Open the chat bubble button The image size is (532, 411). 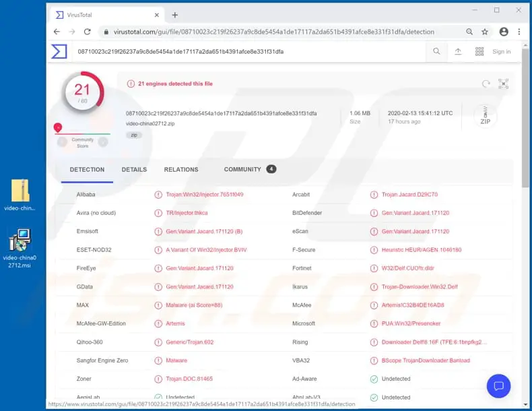coord(498,386)
